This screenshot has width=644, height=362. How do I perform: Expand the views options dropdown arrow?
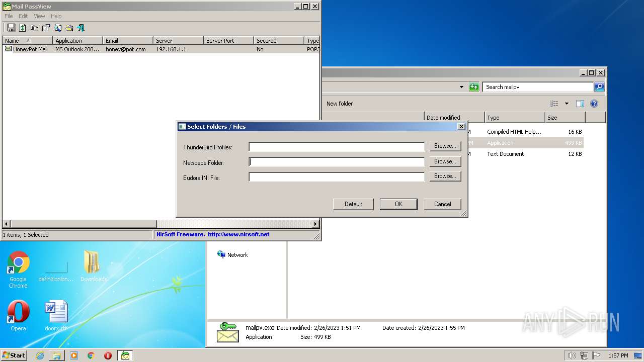pyautogui.click(x=567, y=104)
